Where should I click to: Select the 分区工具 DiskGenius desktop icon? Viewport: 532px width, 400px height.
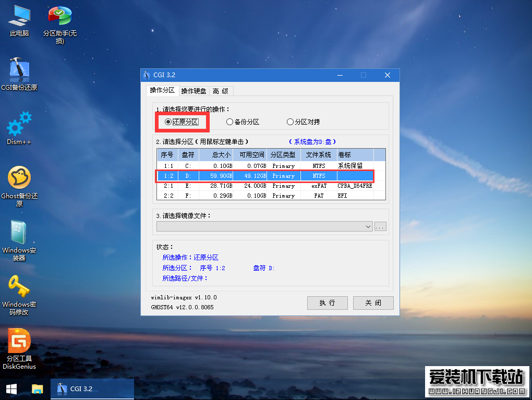pyautogui.click(x=19, y=349)
